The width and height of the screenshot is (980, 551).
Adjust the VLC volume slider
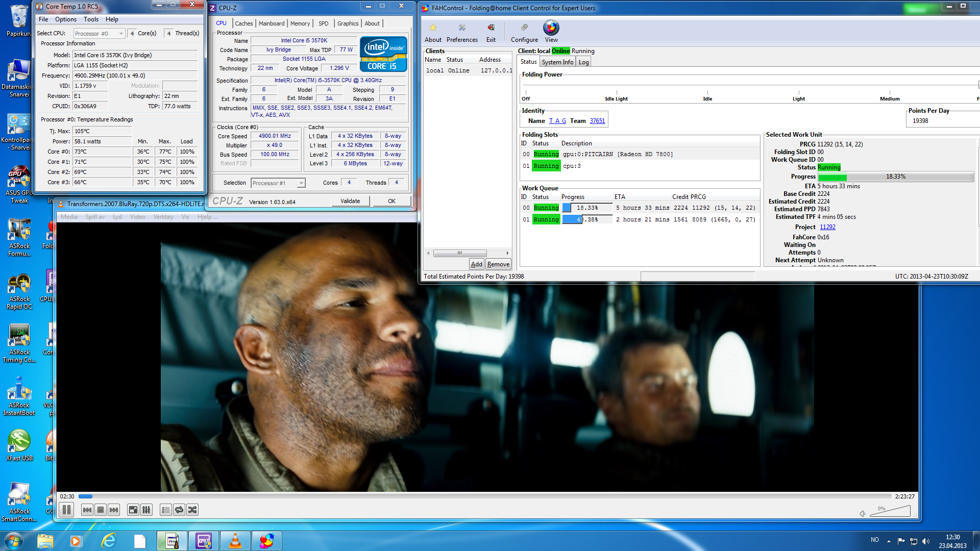890,511
